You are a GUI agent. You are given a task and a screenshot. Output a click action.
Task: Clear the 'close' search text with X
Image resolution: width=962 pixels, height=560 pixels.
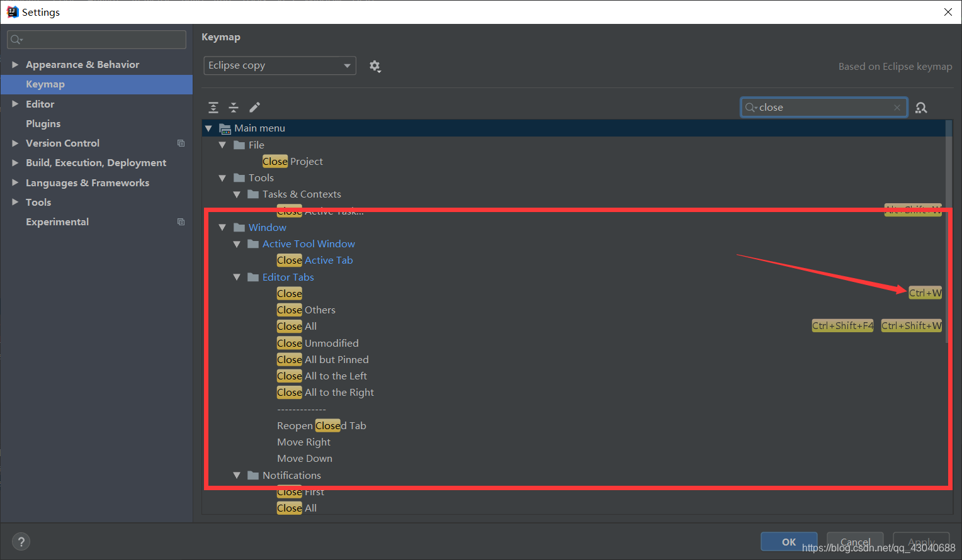(897, 108)
